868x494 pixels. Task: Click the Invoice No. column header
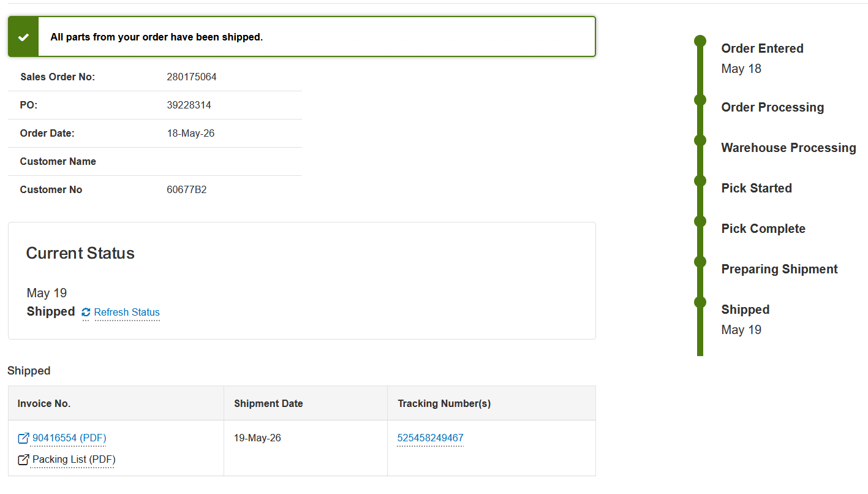tap(44, 403)
